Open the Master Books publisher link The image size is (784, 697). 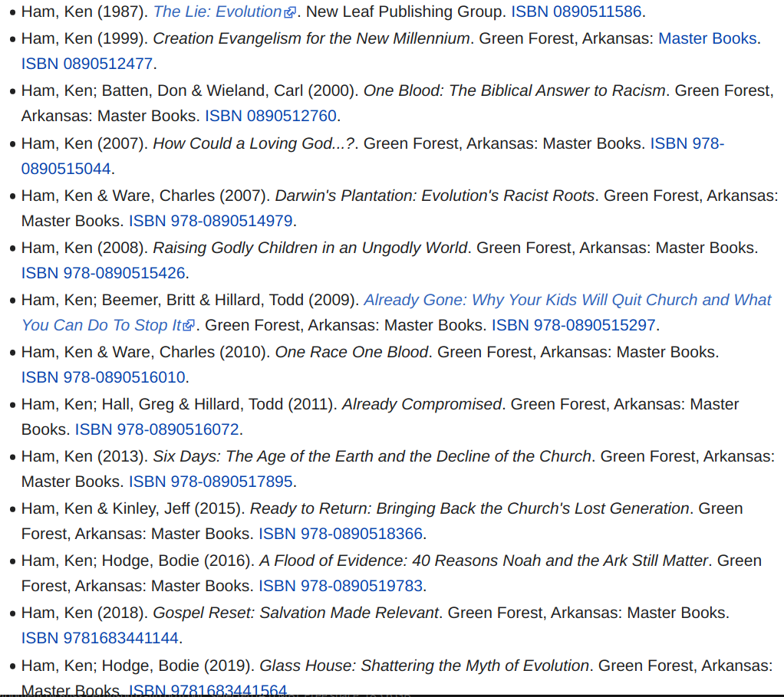[x=707, y=38]
